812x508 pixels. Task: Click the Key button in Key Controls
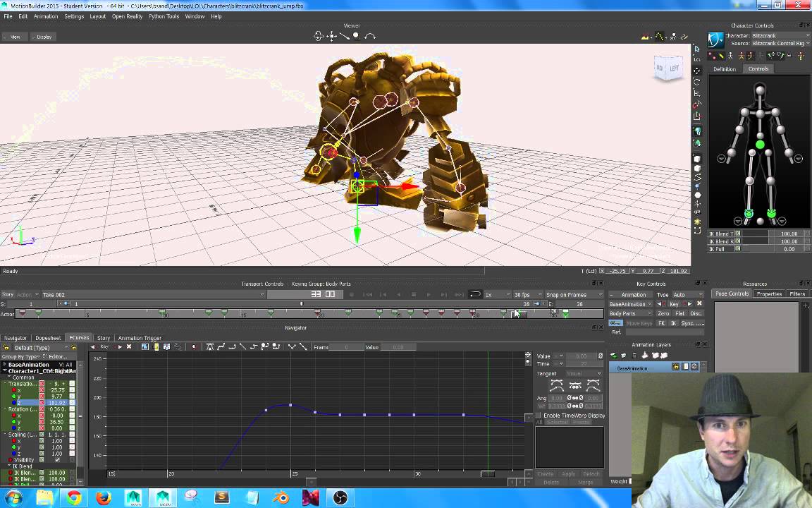674,304
